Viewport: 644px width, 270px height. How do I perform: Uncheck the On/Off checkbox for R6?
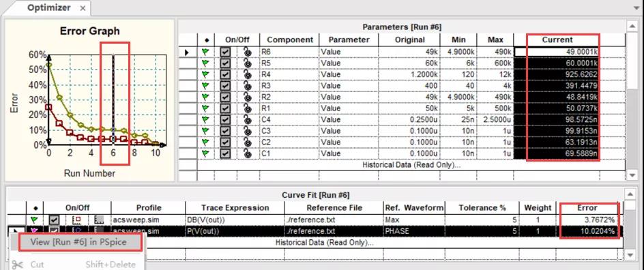[225, 52]
